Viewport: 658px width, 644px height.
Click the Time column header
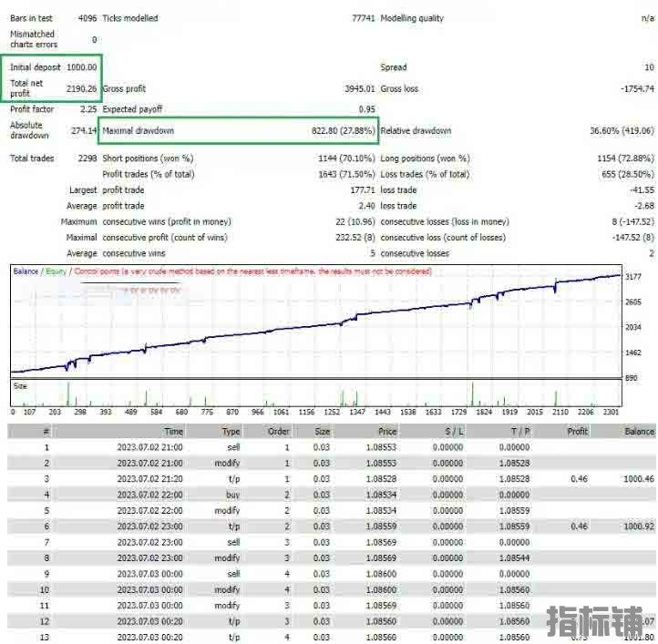[173, 431]
